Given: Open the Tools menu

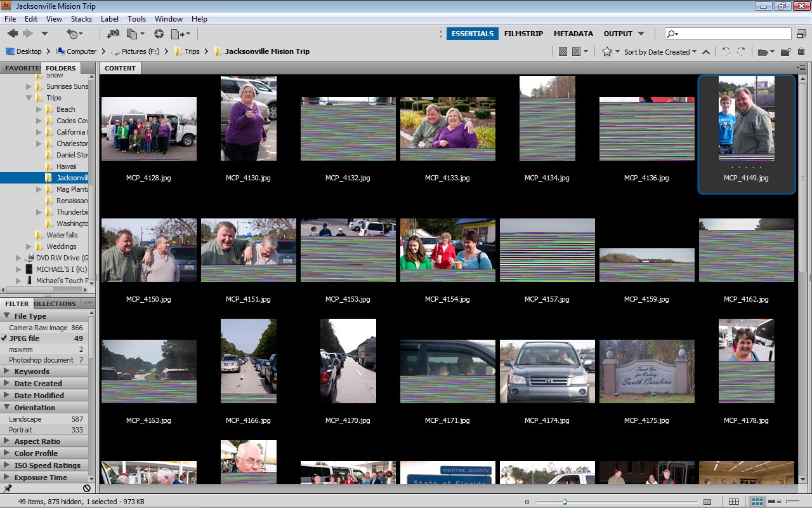Looking at the screenshot, I should tap(136, 19).
